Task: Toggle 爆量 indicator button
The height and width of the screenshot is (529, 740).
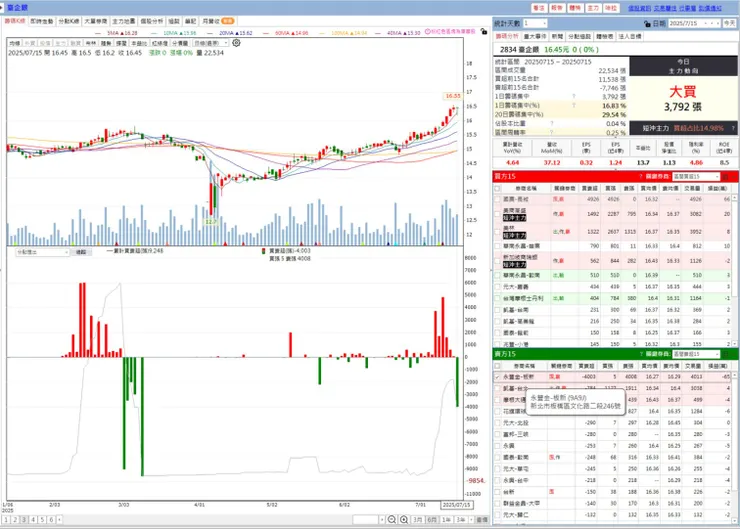Action: point(121,43)
